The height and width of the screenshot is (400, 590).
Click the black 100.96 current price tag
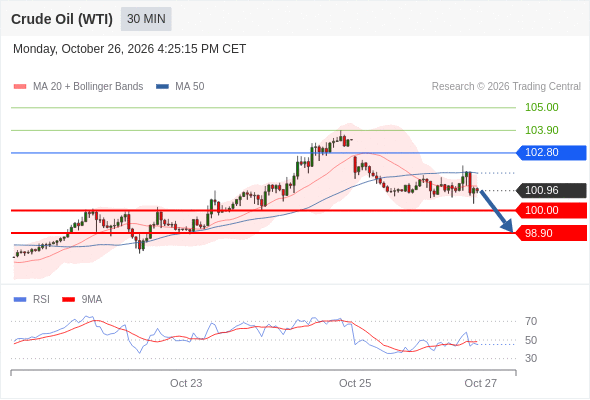pos(551,190)
